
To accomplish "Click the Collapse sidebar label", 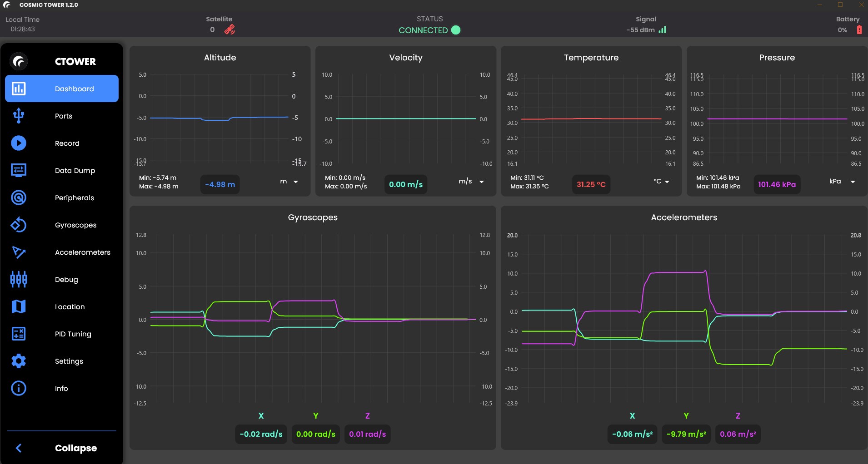I will (76, 448).
